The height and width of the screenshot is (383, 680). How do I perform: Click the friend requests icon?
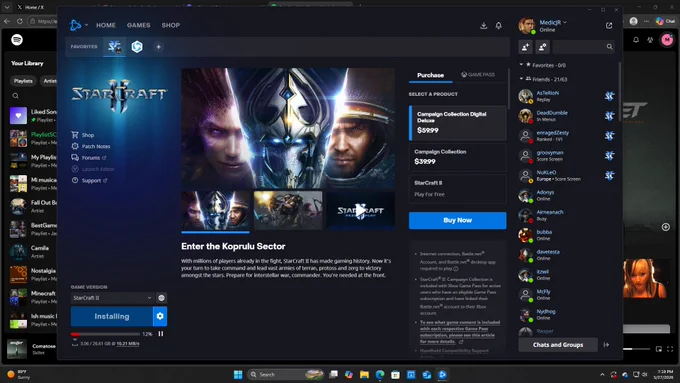tap(543, 47)
